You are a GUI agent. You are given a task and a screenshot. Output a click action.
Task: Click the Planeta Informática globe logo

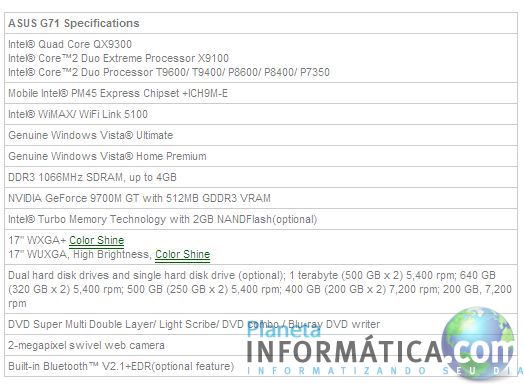click(x=478, y=342)
